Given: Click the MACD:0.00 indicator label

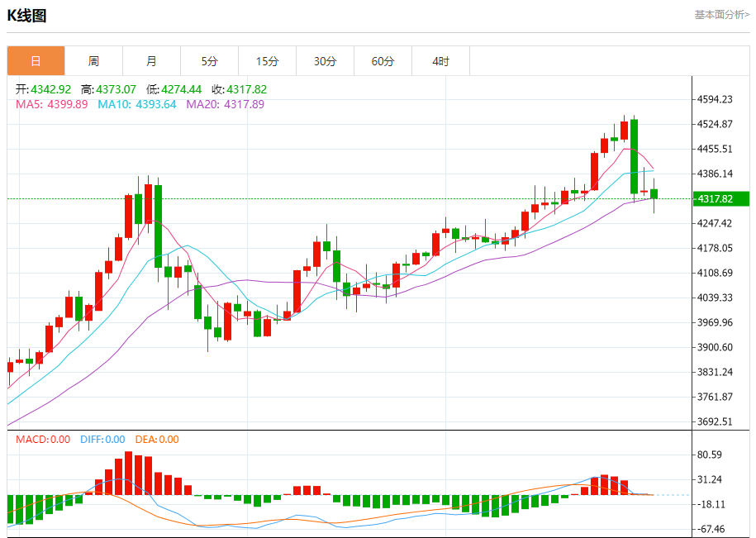Looking at the screenshot, I should pyautogui.click(x=43, y=440).
